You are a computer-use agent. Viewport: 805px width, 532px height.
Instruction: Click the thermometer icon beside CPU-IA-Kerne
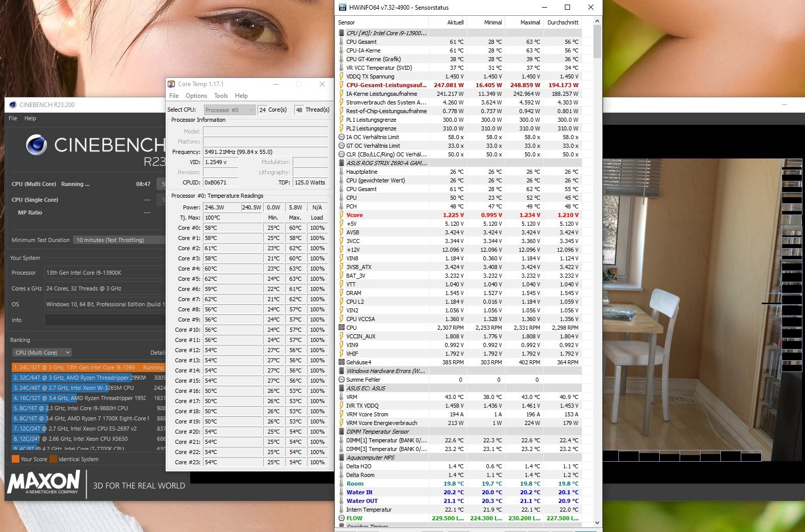pyautogui.click(x=342, y=50)
